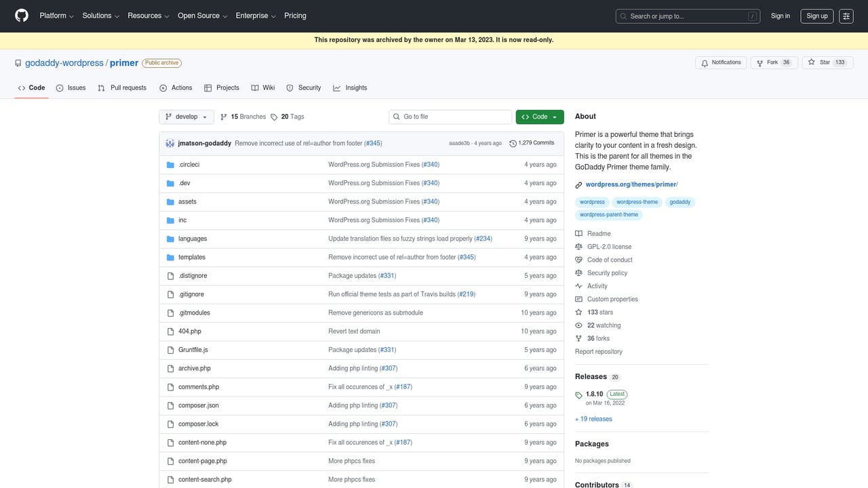This screenshot has height=488, width=868.
Task: Open the Tags list via tag icon
Action: (x=275, y=117)
